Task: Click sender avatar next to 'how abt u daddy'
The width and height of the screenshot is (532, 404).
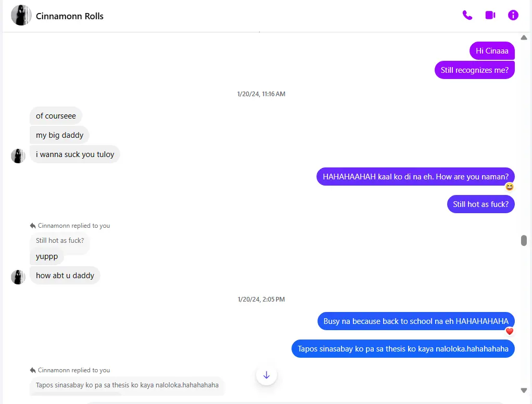Action: tap(18, 277)
